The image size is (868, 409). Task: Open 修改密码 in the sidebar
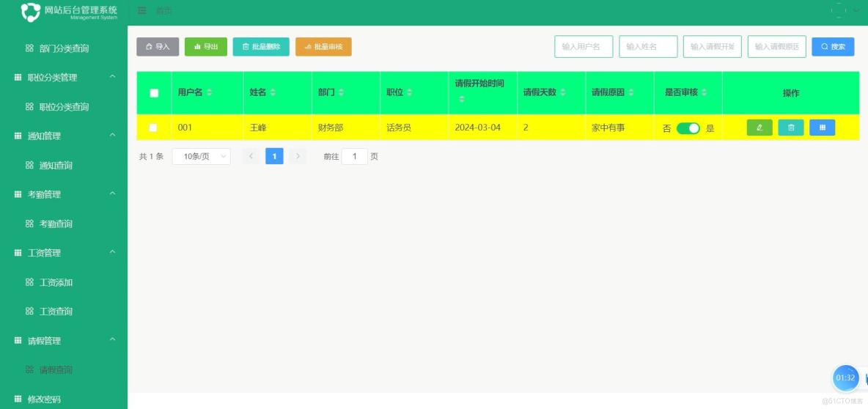pyautogui.click(x=64, y=399)
